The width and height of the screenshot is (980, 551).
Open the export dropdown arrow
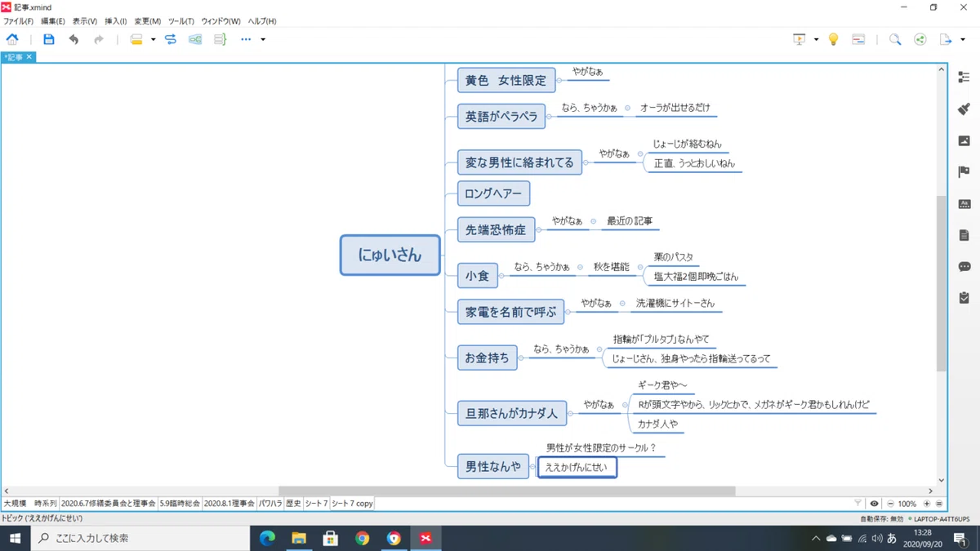point(963,39)
